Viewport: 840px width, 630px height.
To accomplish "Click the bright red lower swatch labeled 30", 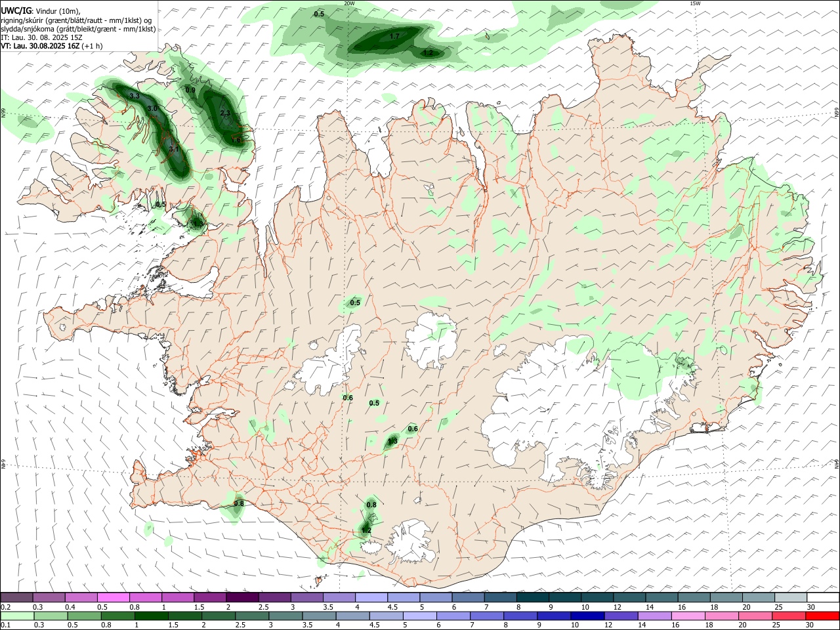I will (822, 616).
